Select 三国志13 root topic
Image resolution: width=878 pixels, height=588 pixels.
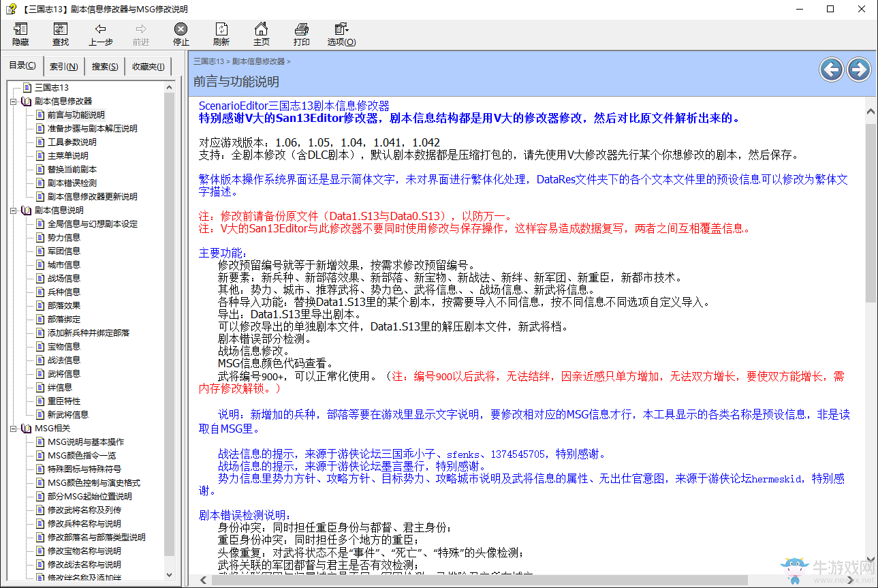52,87
